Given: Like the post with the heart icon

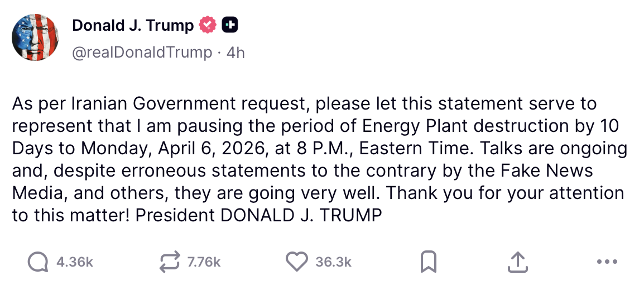Looking at the screenshot, I should pos(296,262).
